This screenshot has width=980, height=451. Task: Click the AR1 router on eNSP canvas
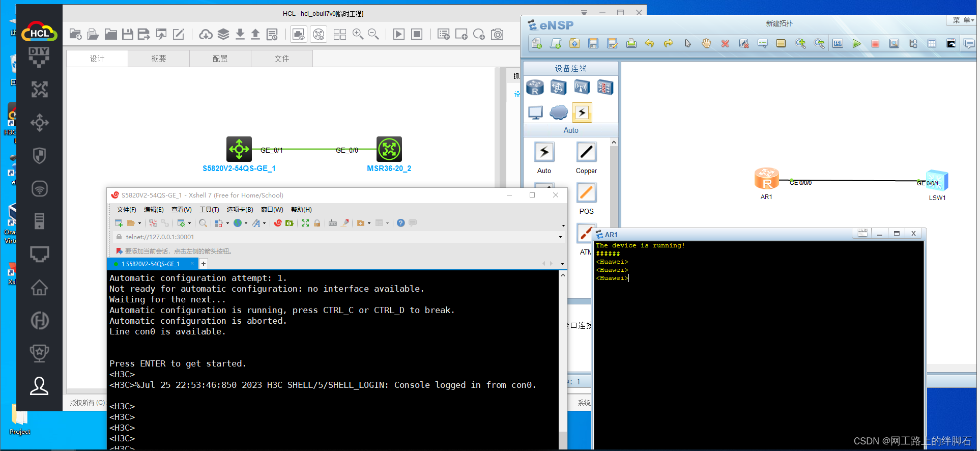click(766, 179)
